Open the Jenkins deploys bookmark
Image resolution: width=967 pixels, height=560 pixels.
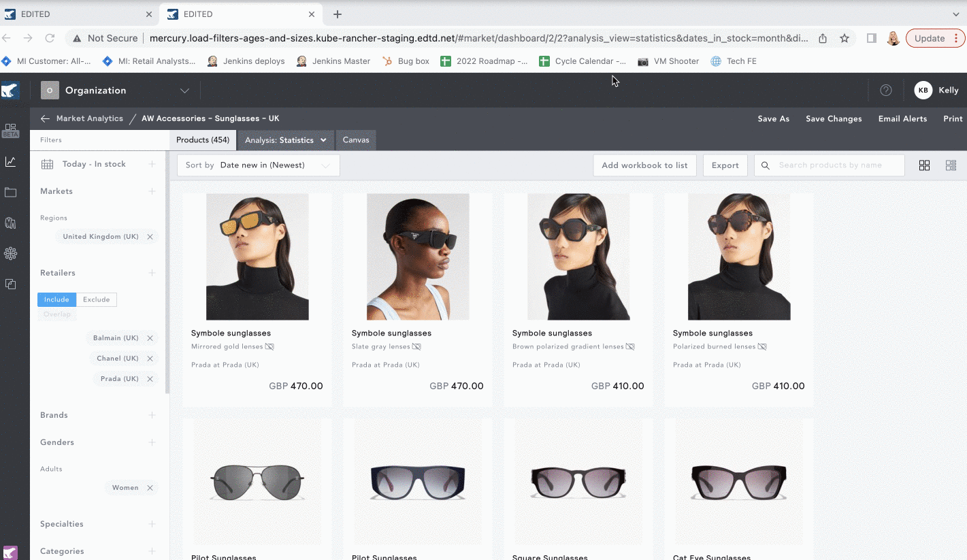246,61
